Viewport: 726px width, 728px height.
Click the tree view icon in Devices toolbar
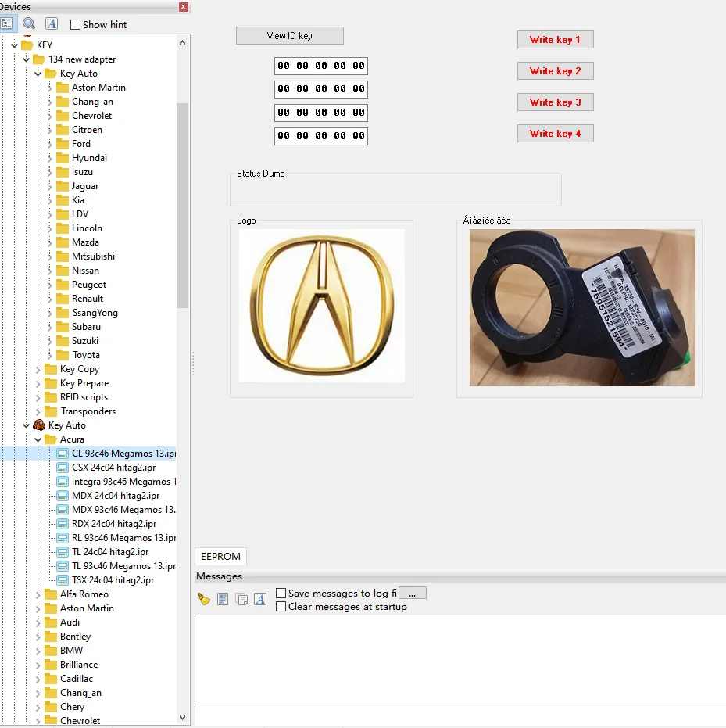[x=7, y=24]
